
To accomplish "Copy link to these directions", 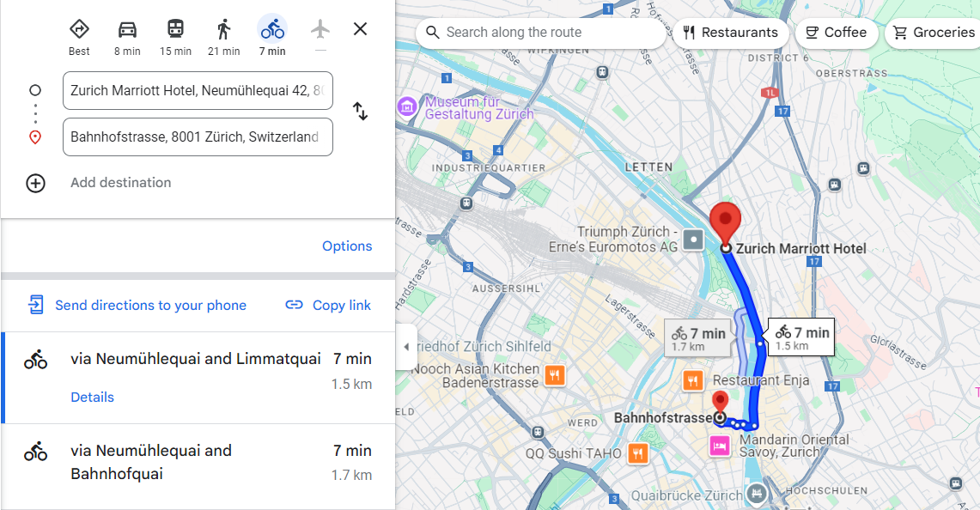I will click(x=328, y=305).
